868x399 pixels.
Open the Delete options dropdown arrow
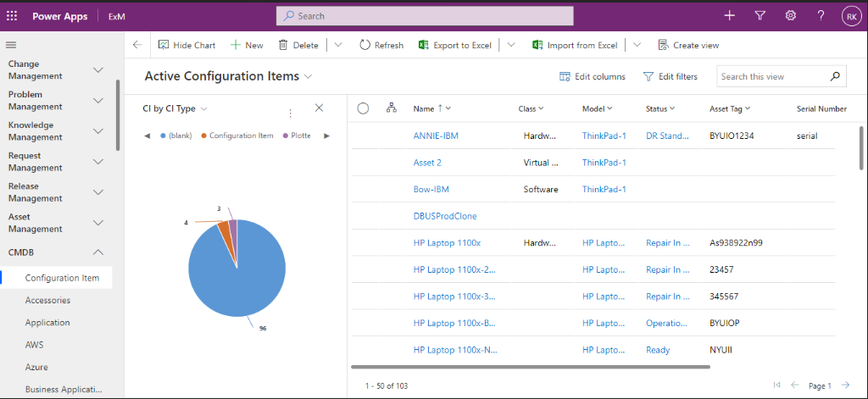(337, 46)
